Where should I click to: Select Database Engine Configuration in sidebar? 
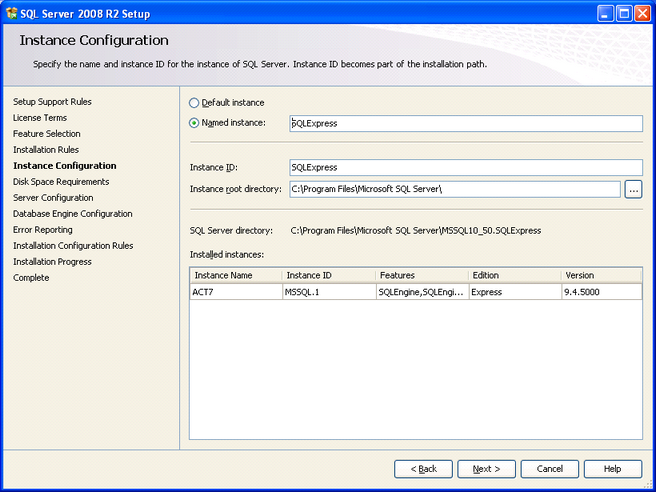tap(72, 214)
